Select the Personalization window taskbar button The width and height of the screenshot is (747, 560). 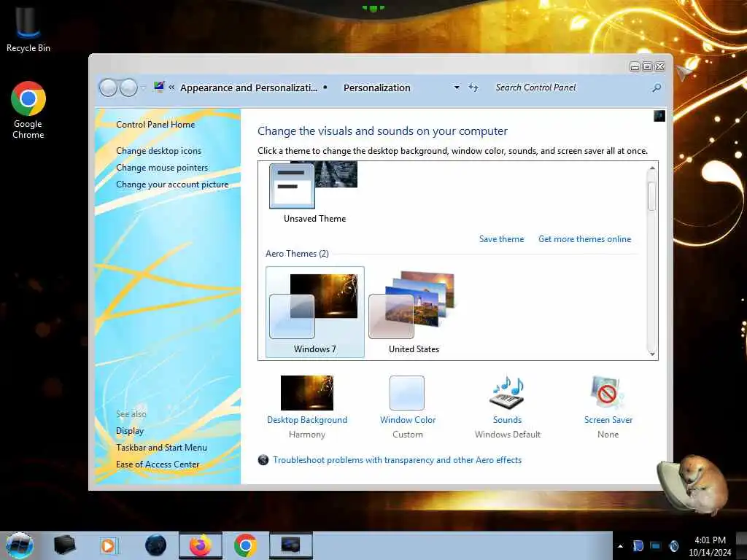(x=291, y=545)
